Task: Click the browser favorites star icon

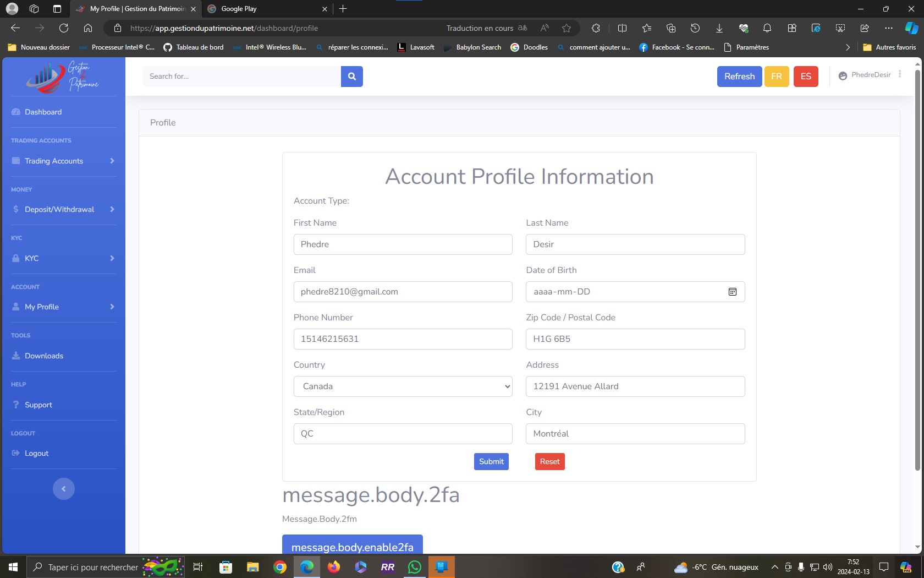Action: tap(566, 28)
